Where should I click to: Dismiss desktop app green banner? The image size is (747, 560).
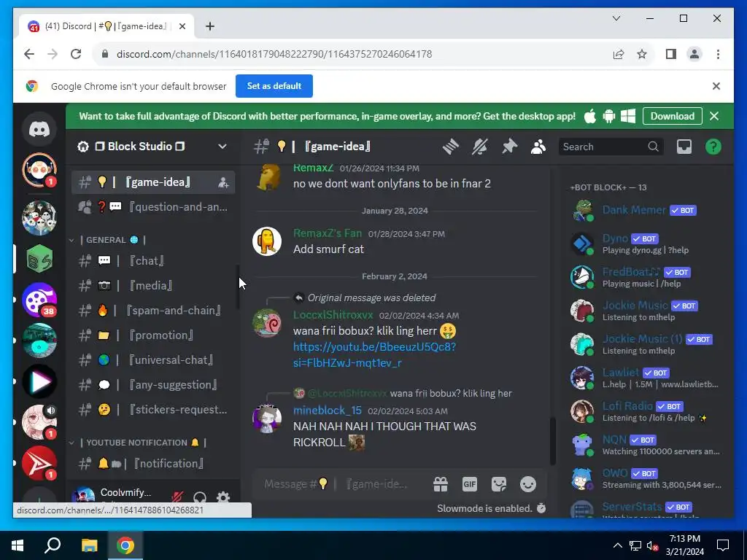pyautogui.click(x=714, y=116)
